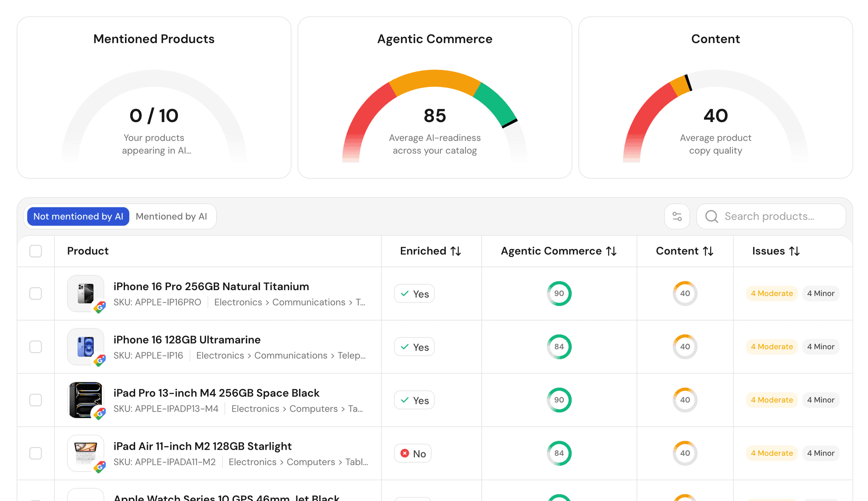Switch to the Mentioned by AI tab
The height and width of the screenshot is (501, 868).
coord(171,216)
